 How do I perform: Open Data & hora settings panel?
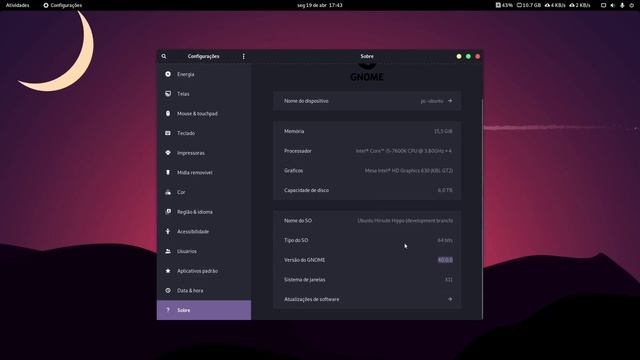tap(204, 290)
